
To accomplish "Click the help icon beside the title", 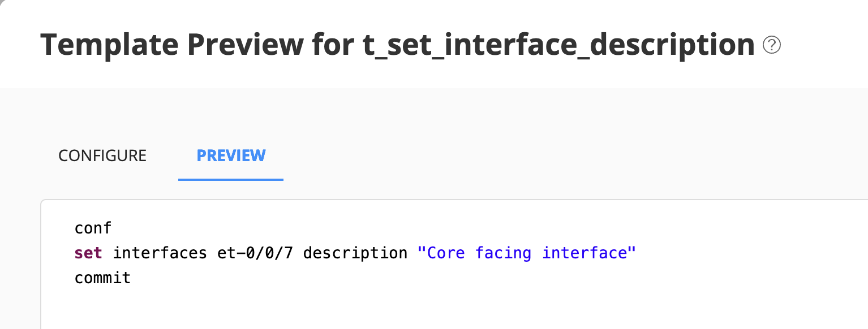I will point(773,44).
